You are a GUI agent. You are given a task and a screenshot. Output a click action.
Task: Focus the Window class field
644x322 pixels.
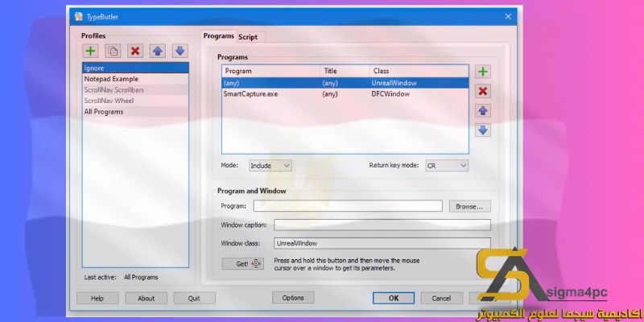pos(382,243)
